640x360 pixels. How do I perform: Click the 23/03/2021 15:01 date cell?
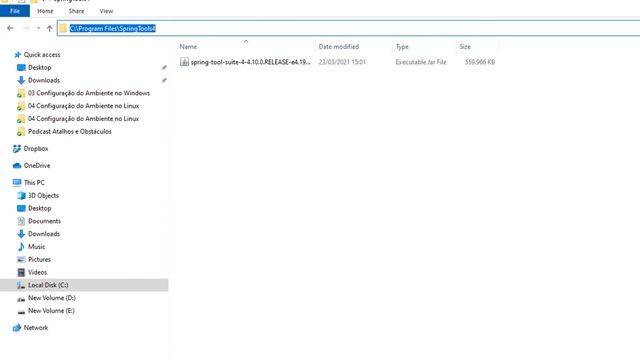click(342, 62)
